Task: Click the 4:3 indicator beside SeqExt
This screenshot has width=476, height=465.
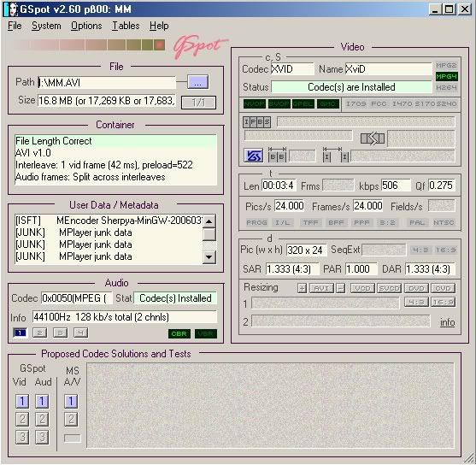Action: [420, 250]
